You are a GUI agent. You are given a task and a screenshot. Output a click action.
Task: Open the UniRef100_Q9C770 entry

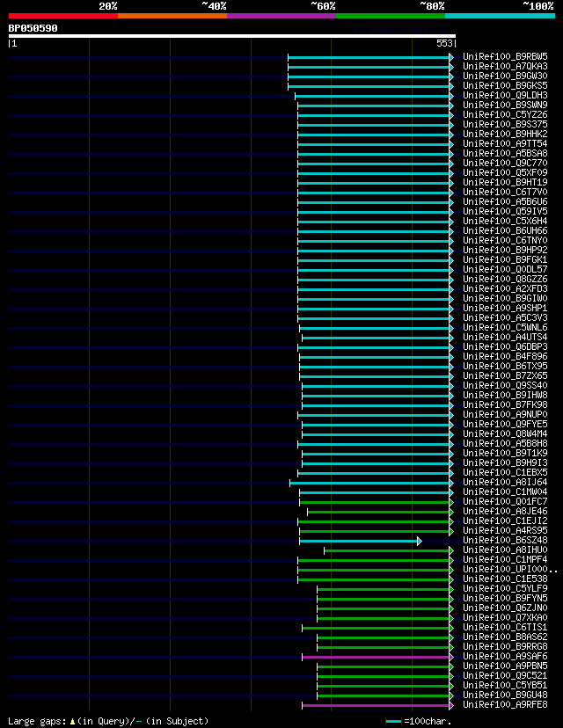(505, 163)
